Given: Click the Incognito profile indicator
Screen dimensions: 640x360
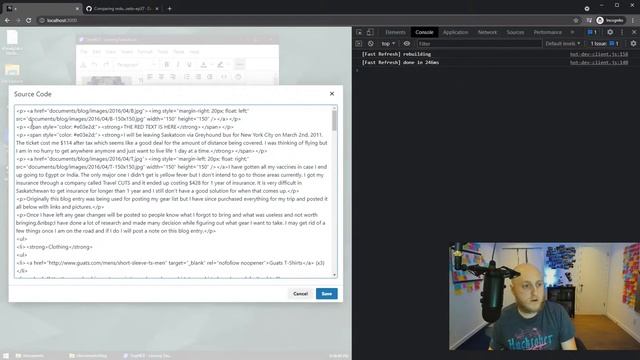Looking at the screenshot, I should point(610,20).
